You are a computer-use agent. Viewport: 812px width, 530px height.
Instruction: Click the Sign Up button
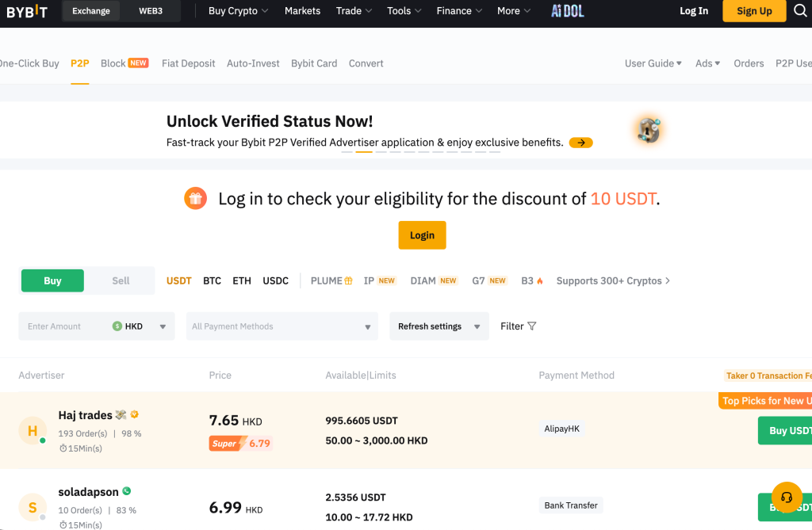coord(753,11)
